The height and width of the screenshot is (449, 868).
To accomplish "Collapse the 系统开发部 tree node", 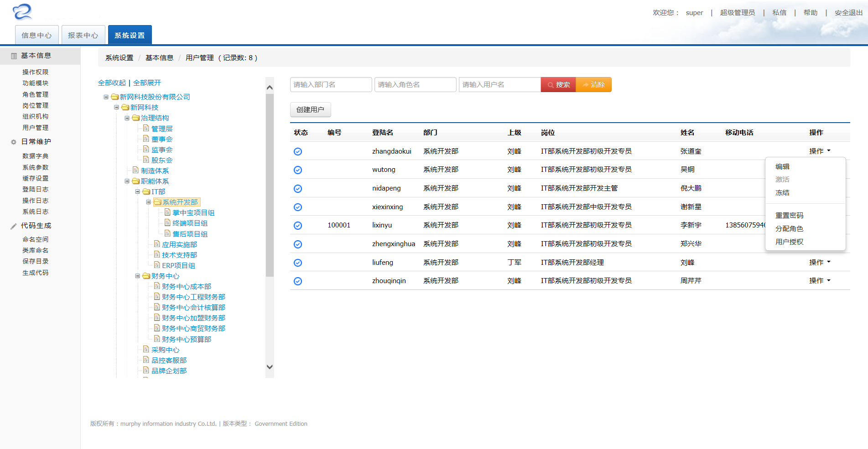I will click(148, 202).
